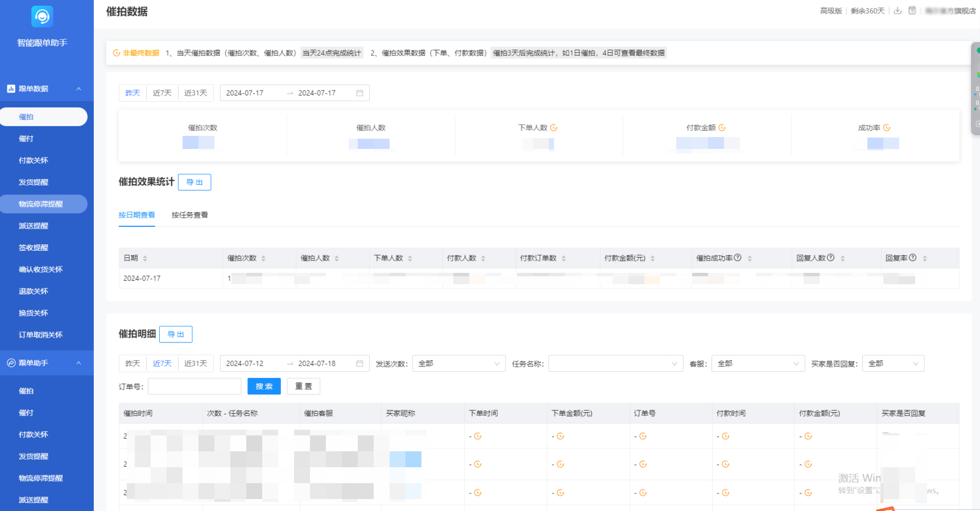Select 近31天 in 催拍明细 date filter
The height and width of the screenshot is (511, 980).
(x=196, y=364)
